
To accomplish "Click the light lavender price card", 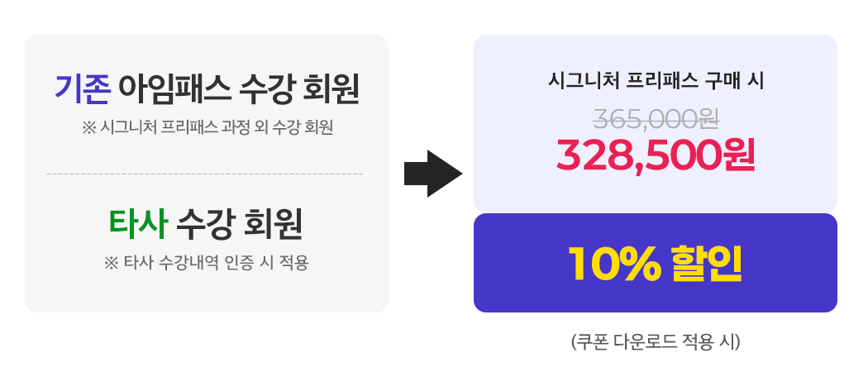I will (655, 123).
